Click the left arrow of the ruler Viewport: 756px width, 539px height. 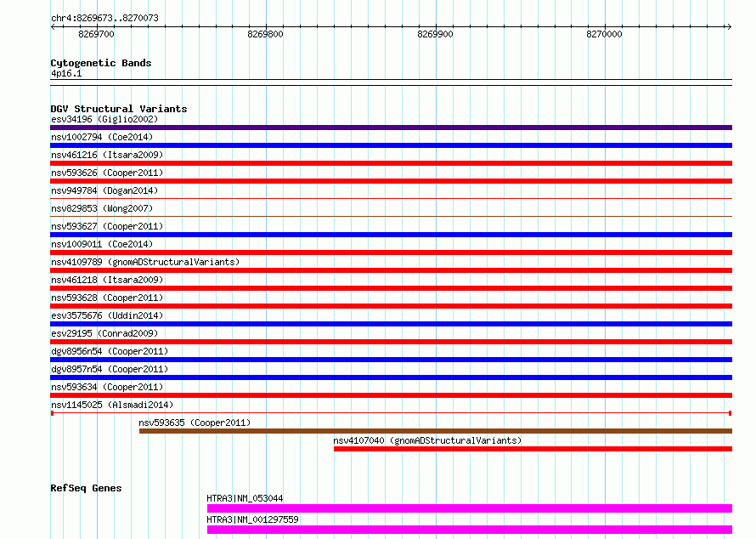54,27
